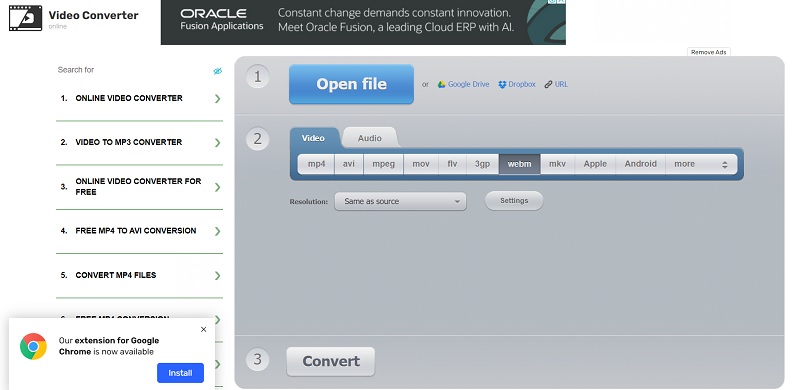Select the flv format
The image size is (800, 390).
452,164
